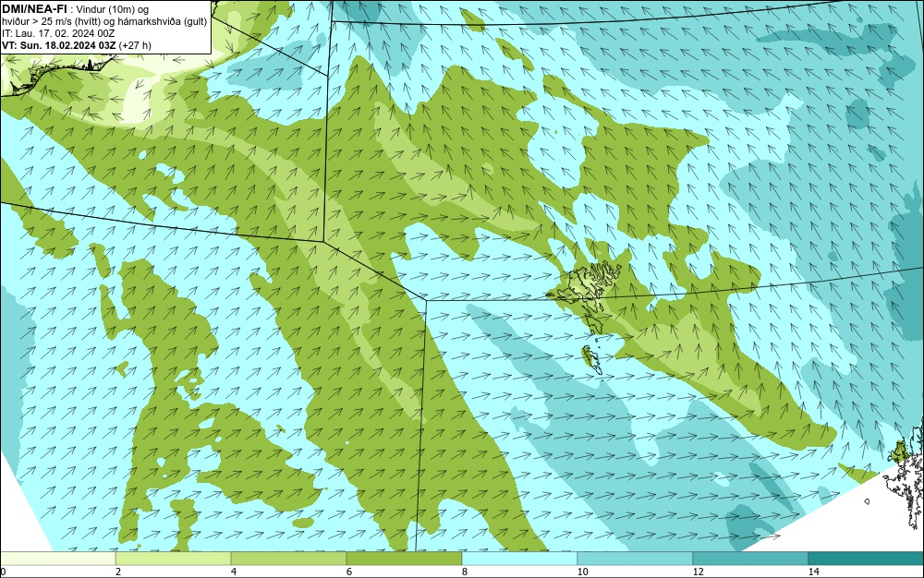This screenshot has height=578, width=924.
Task: Click the 2–4 m/s light green legend swatch
Action: point(174,558)
